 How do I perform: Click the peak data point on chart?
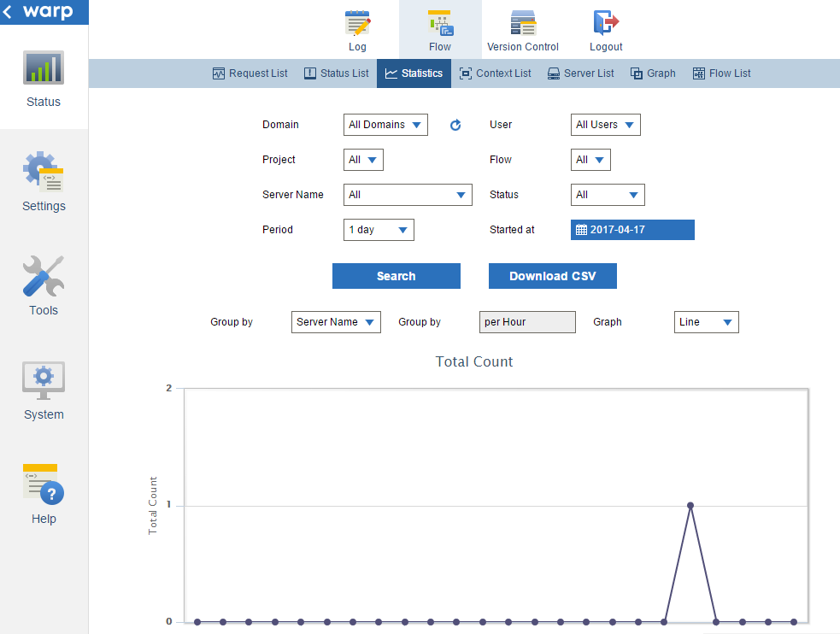(x=690, y=505)
